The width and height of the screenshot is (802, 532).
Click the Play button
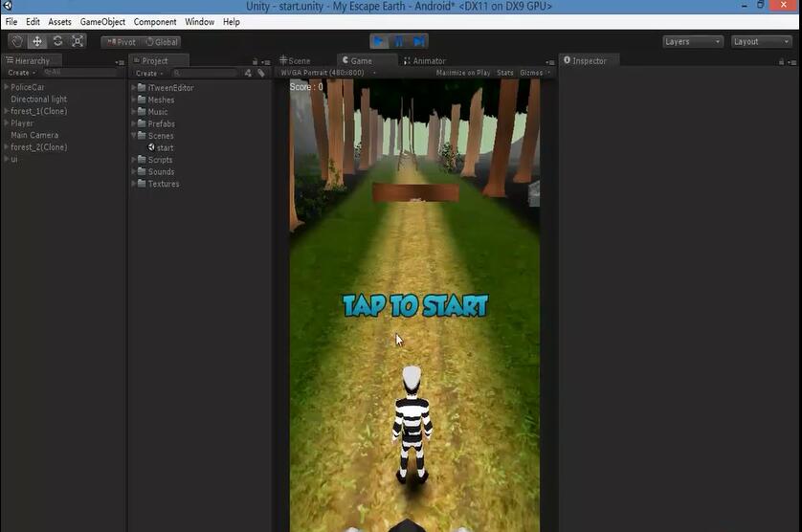click(x=379, y=41)
